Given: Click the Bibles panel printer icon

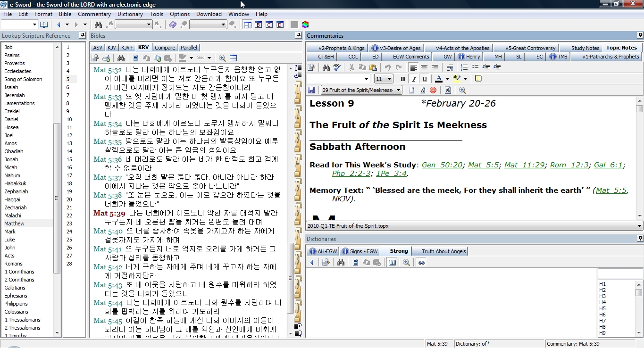Looking at the screenshot, I should point(106,58).
